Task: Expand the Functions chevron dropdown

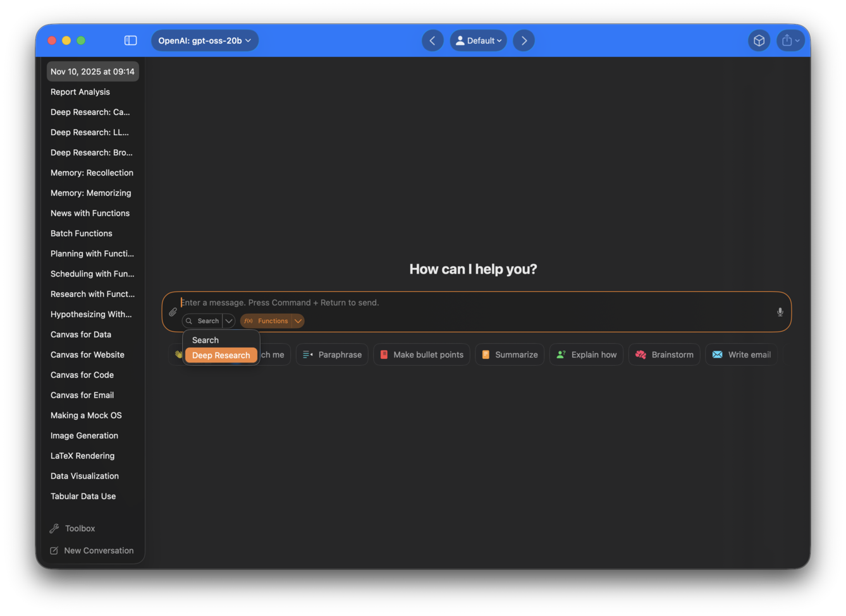Action: point(298,321)
